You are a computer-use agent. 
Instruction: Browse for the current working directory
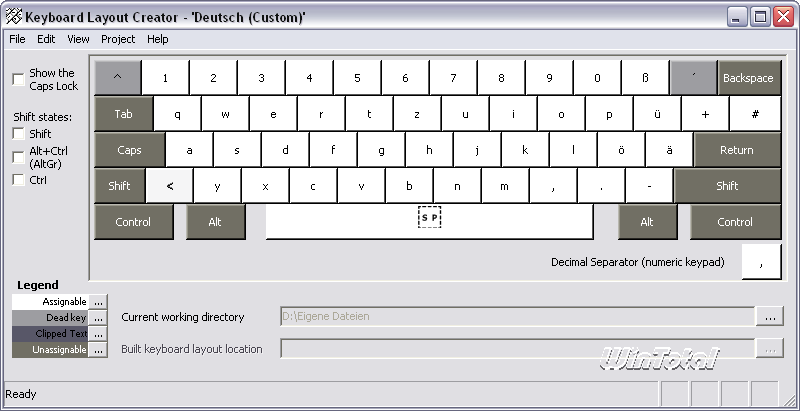(x=770, y=316)
